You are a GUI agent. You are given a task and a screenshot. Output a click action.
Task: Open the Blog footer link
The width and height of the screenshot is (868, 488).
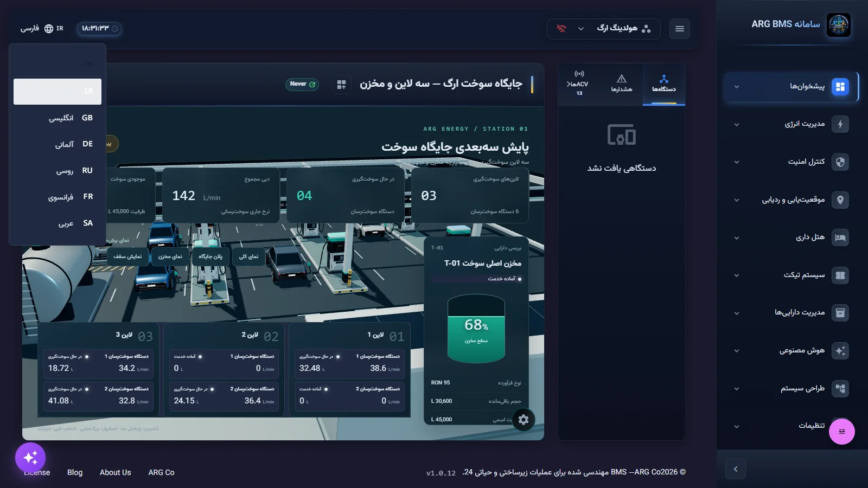pyautogui.click(x=75, y=472)
